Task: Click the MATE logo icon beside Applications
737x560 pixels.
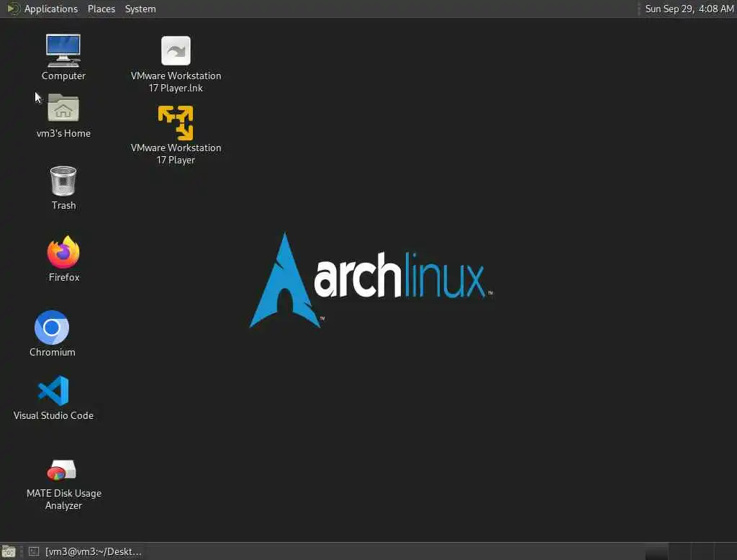Action: click(x=13, y=9)
